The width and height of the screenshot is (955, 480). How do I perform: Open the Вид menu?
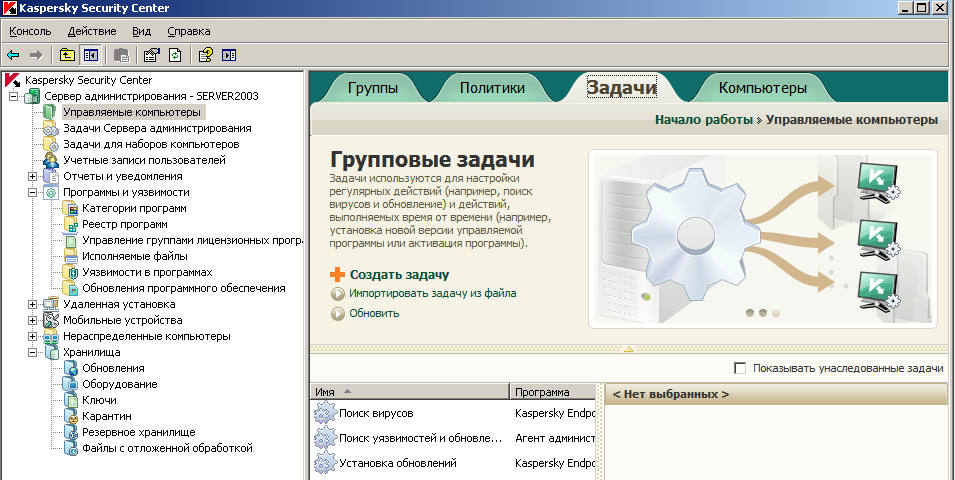141,31
